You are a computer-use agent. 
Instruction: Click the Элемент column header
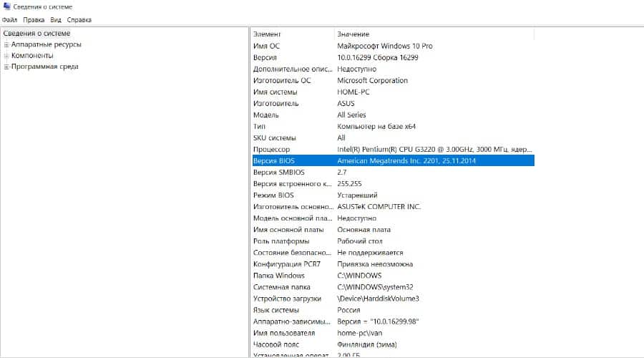coord(268,34)
